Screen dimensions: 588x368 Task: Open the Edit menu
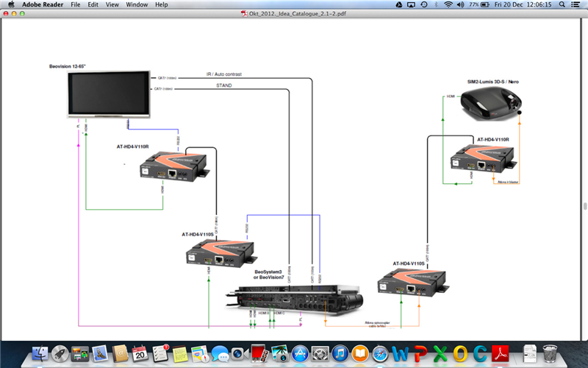pos(93,4)
